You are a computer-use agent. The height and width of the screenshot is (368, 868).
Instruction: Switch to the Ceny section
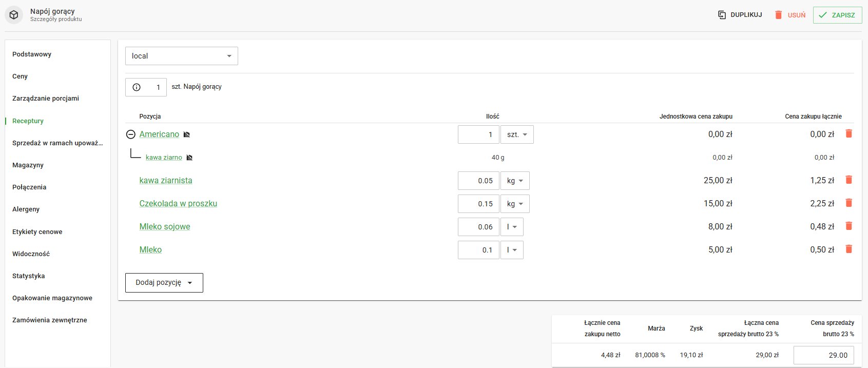pyautogui.click(x=20, y=76)
